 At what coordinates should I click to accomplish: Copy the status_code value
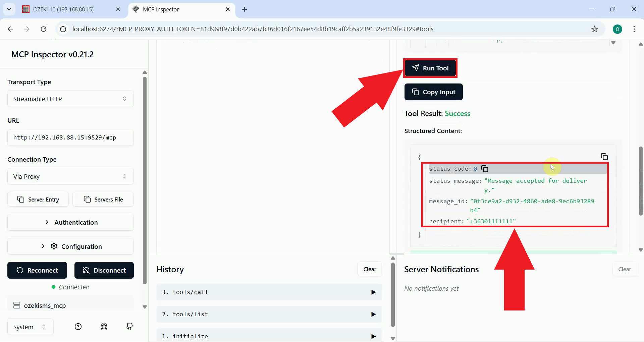point(485,169)
